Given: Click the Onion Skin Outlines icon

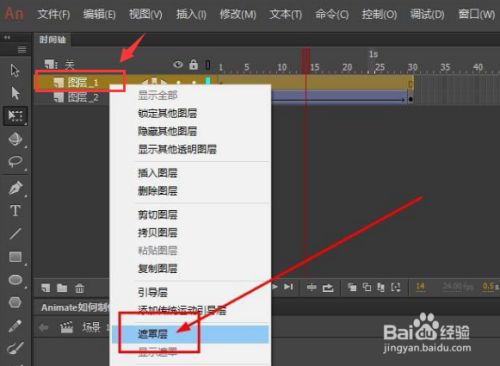Looking at the screenshot, I should tap(367, 287).
